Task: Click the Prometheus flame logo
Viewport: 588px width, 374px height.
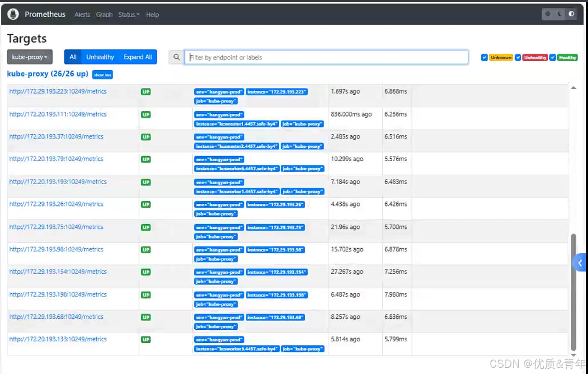Action: point(13,14)
